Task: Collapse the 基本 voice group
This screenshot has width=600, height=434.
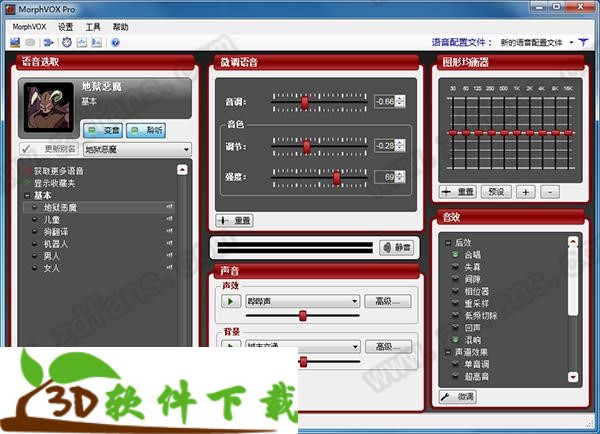Action: [x=27, y=196]
